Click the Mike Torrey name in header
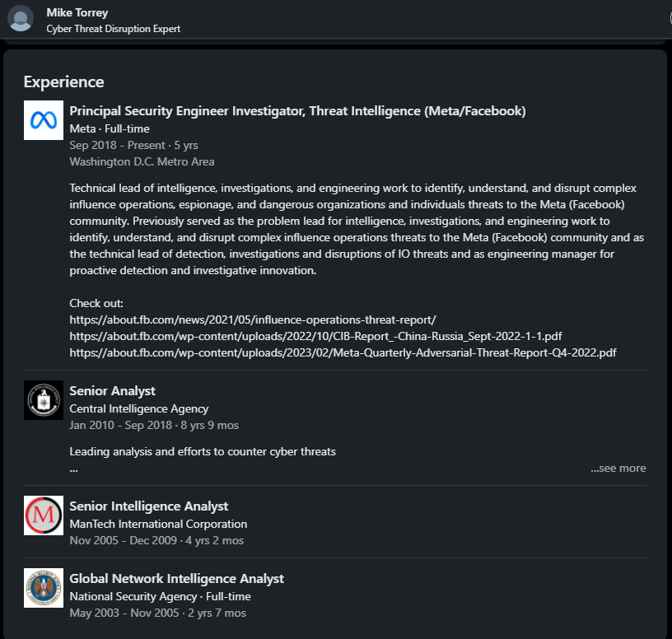672x639 pixels. (x=77, y=12)
